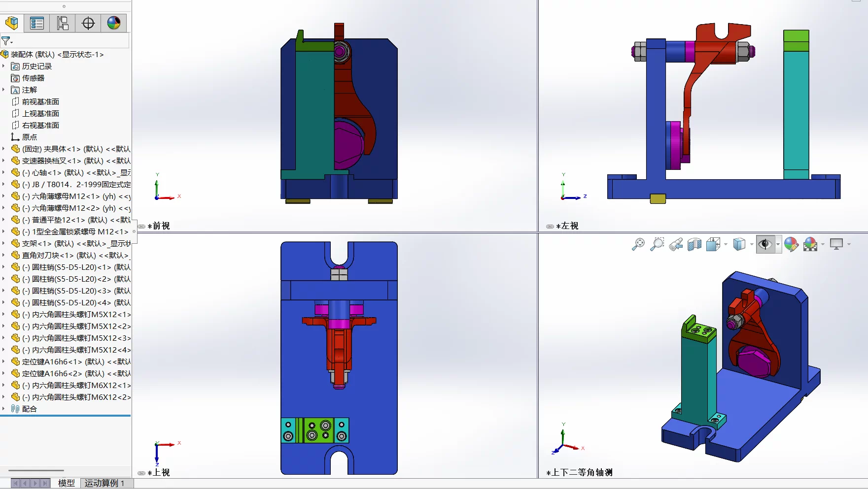Select the 前视基准面 plane icon
This screenshot has width=868, height=489.
click(x=15, y=102)
